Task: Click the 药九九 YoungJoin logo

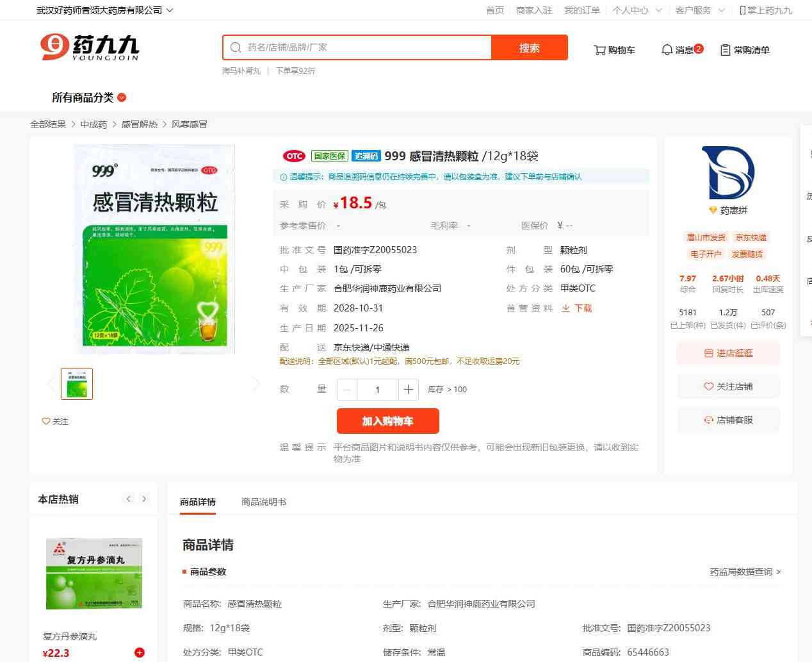Action: coord(90,47)
